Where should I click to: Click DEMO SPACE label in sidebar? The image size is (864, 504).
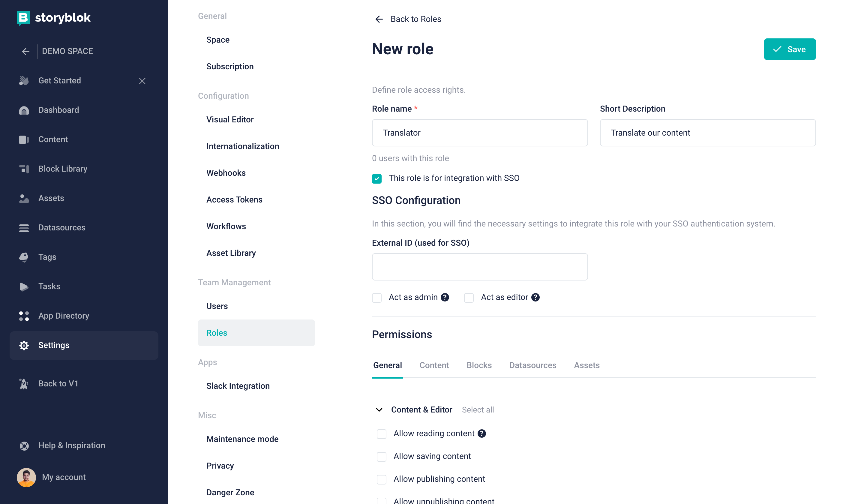(67, 51)
